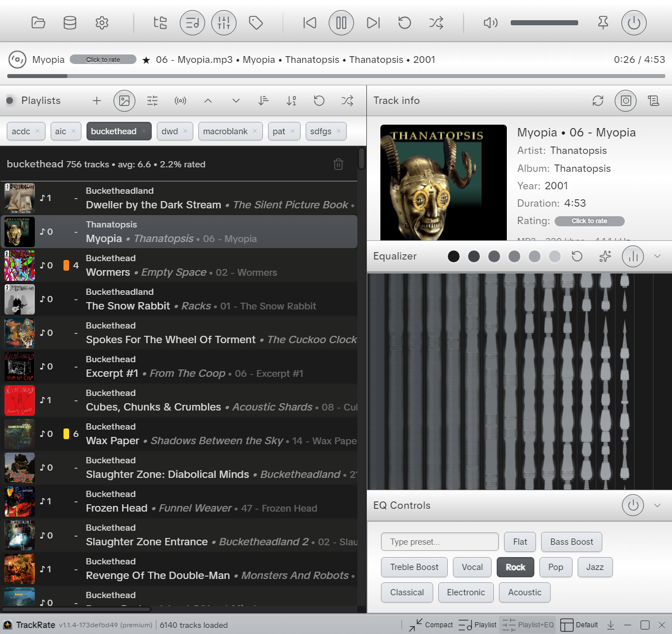The width and height of the screenshot is (672, 634).
Task: Adjust the volume slider
Action: tap(544, 23)
